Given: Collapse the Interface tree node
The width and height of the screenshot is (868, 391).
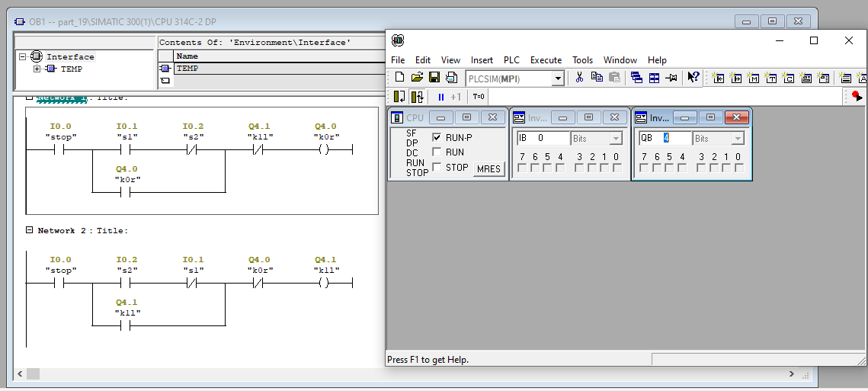Looking at the screenshot, I should (x=22, y=56).
